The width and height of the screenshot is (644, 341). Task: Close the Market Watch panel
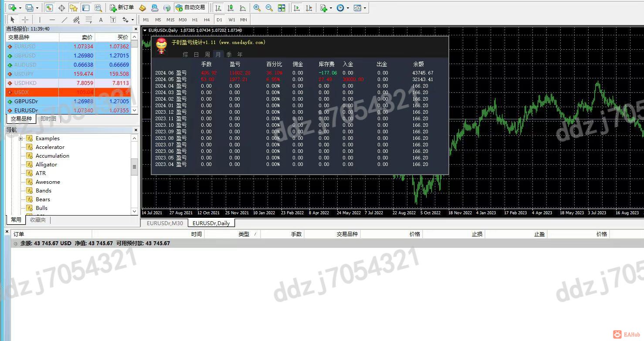click(136, 29)
